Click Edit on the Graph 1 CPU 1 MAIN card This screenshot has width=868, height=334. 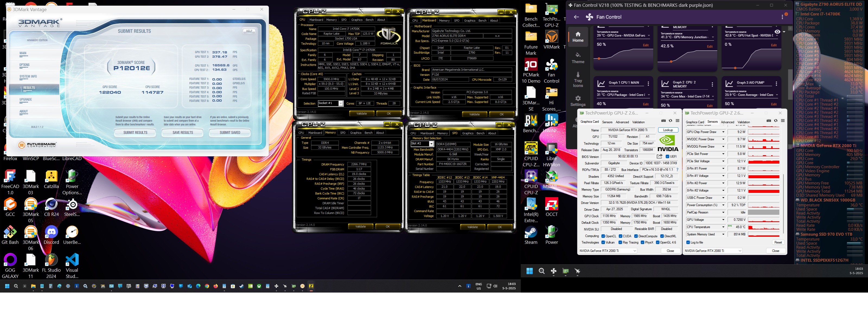pos(646,104)
